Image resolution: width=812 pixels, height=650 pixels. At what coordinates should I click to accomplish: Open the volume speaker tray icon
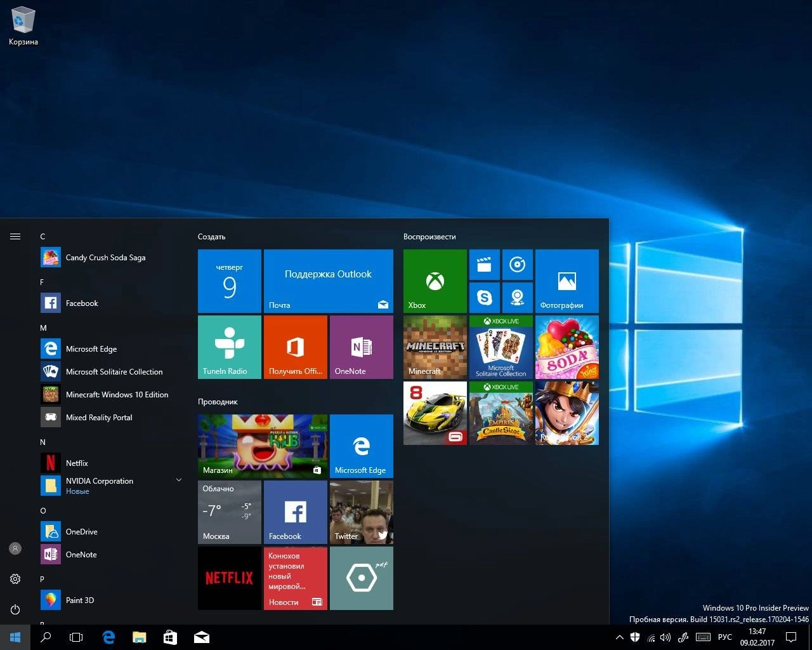(665, 637)
